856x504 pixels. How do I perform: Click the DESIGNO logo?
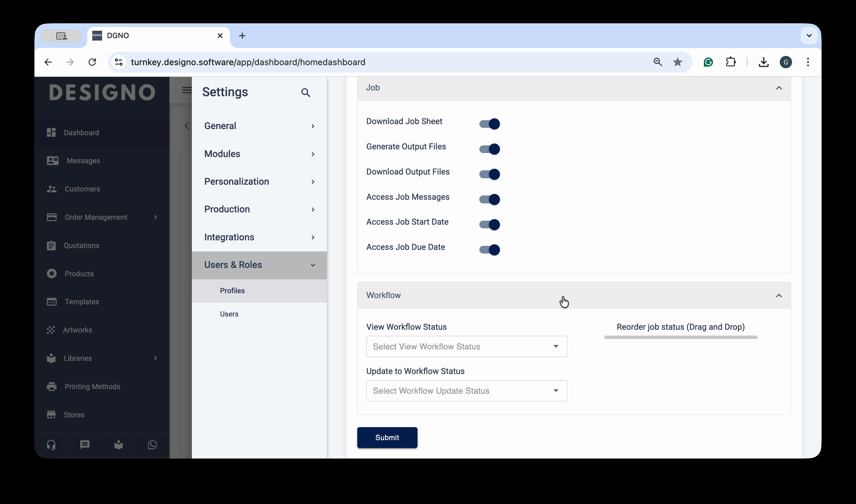point(102,92)
